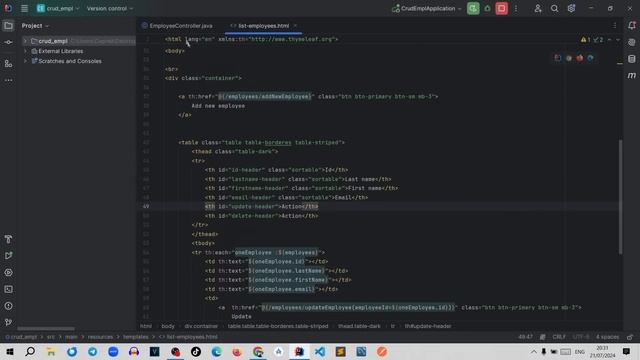Open the Database tool window icon
Viewport: 640px width, 360px height.
point(631,59)
